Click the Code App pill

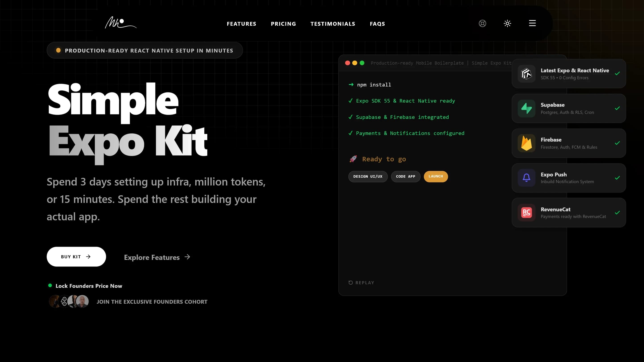click(x=405, y=176)
